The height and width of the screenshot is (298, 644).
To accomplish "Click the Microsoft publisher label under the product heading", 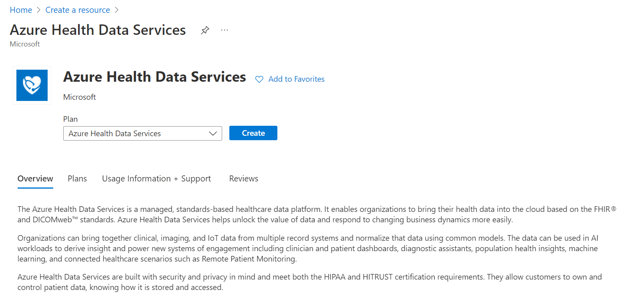I will click(80, 97).
